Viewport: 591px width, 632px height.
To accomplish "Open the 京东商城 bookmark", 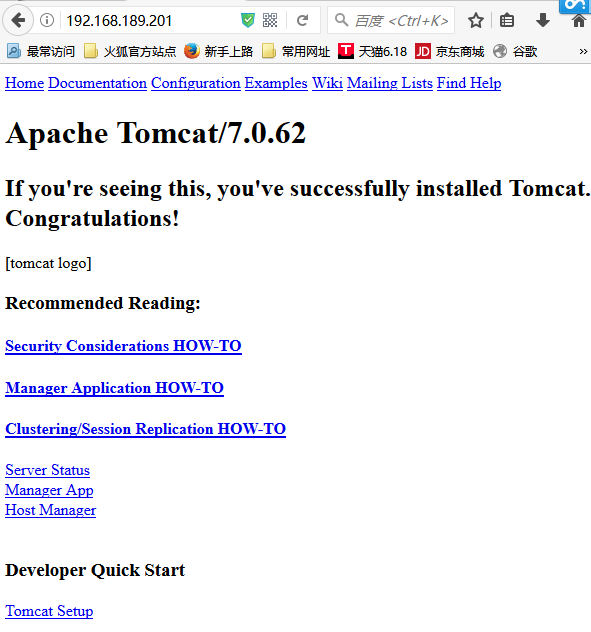I will tap(449, 52).
